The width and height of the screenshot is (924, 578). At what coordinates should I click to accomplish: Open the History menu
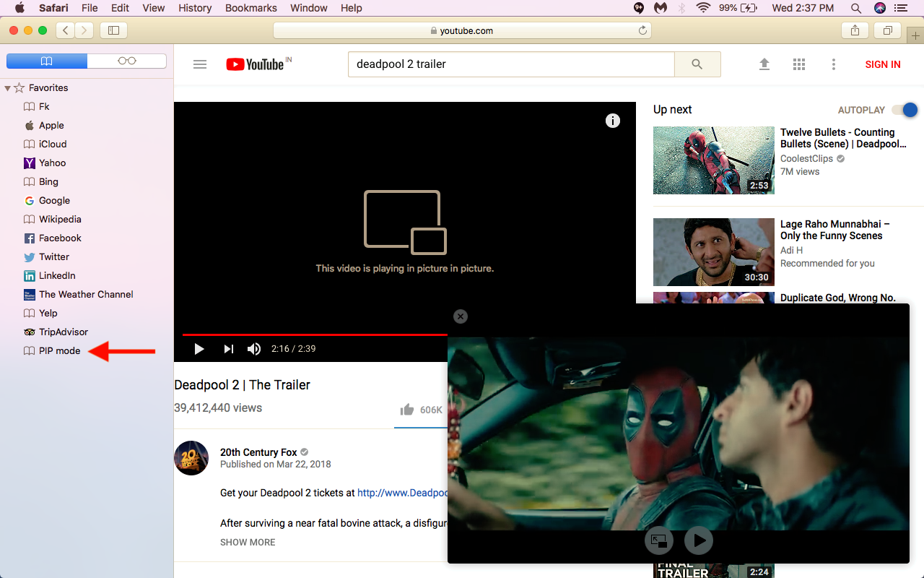pos(195,8)
